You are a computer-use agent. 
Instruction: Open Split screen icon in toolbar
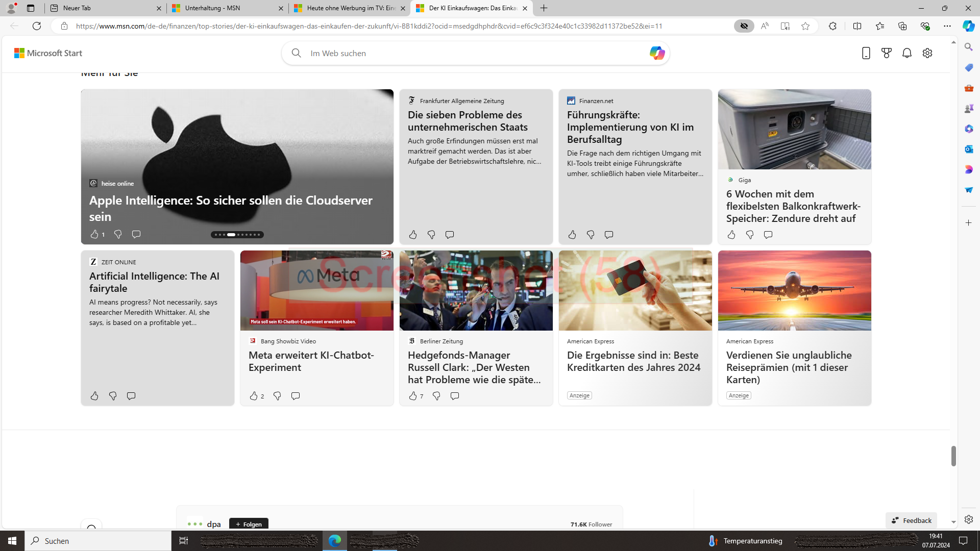[857, 26]
